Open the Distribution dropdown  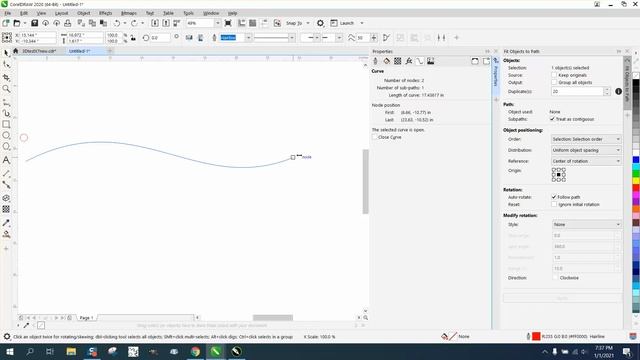[x=586, y=150]
